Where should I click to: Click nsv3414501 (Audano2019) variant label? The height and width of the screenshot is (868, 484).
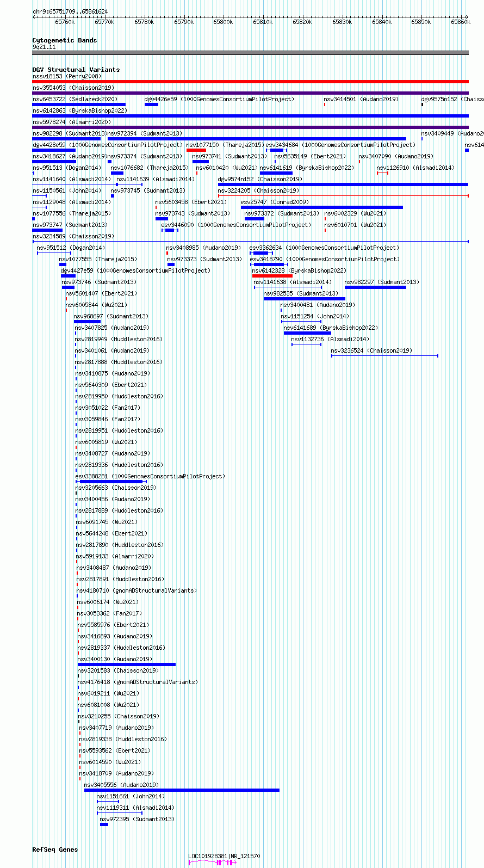361,99
